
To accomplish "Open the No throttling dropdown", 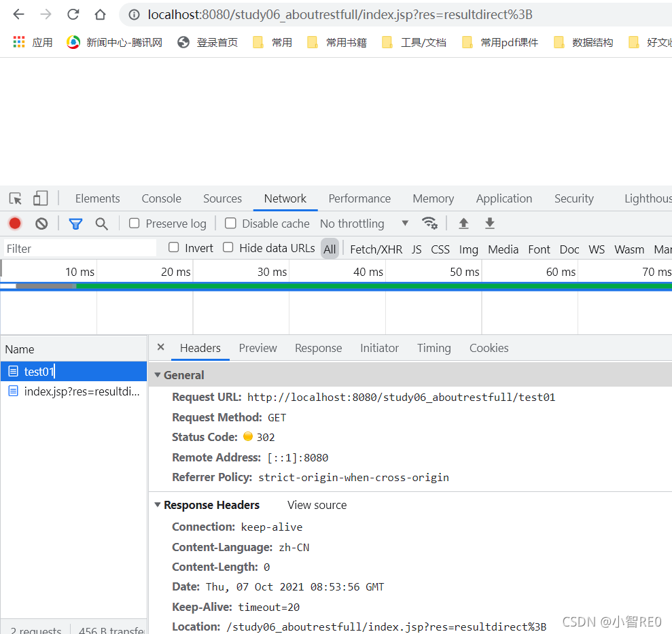I will tap(364, 224).
